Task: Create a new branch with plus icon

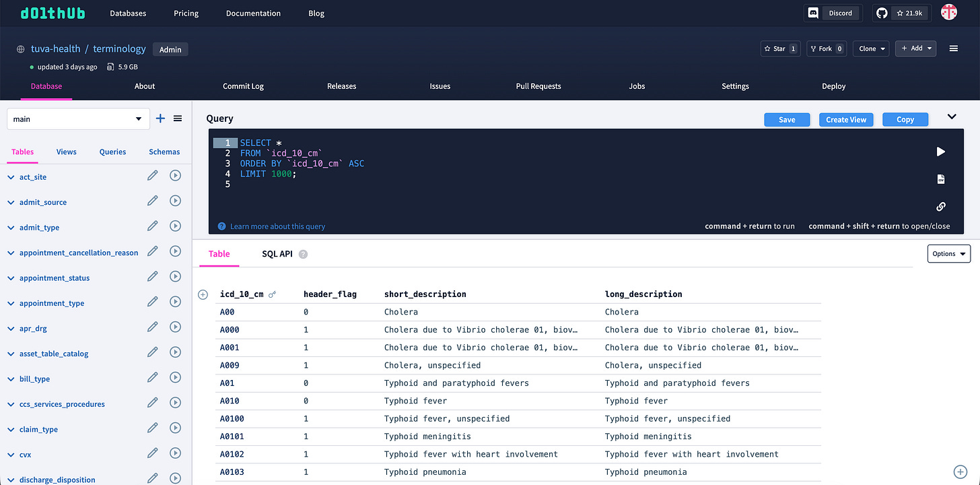Action: click(160, 119)
